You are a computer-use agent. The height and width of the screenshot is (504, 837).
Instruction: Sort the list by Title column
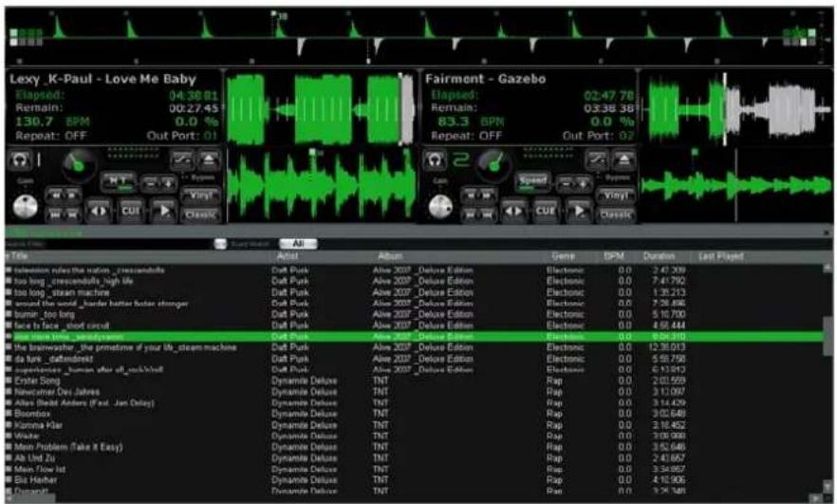19,256
